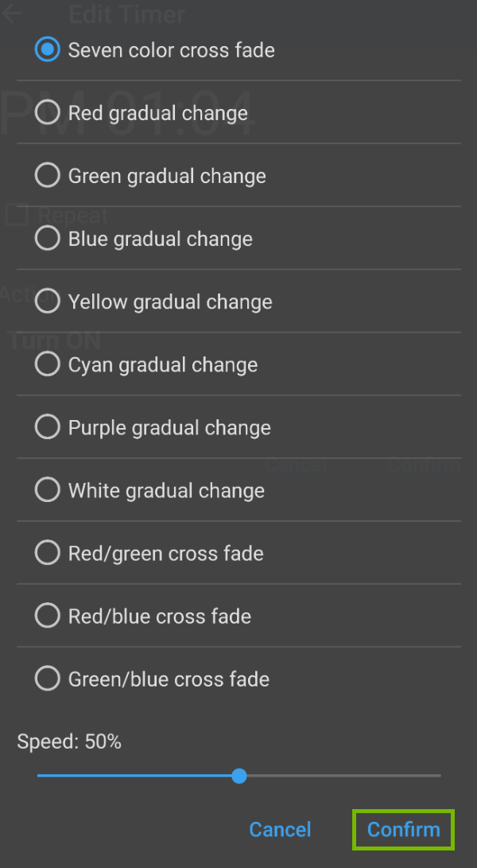Select the Green gradual change mode

(x=47, y=175)
